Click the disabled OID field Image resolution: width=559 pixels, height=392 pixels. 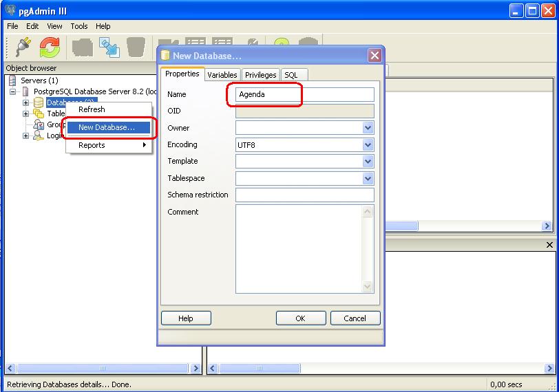pos(305,111)
